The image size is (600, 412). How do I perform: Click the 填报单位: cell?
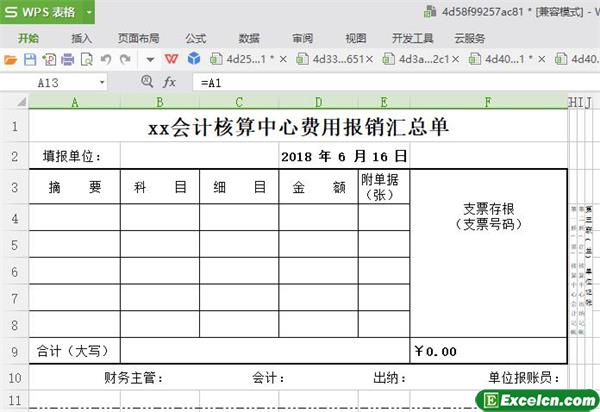75,156
